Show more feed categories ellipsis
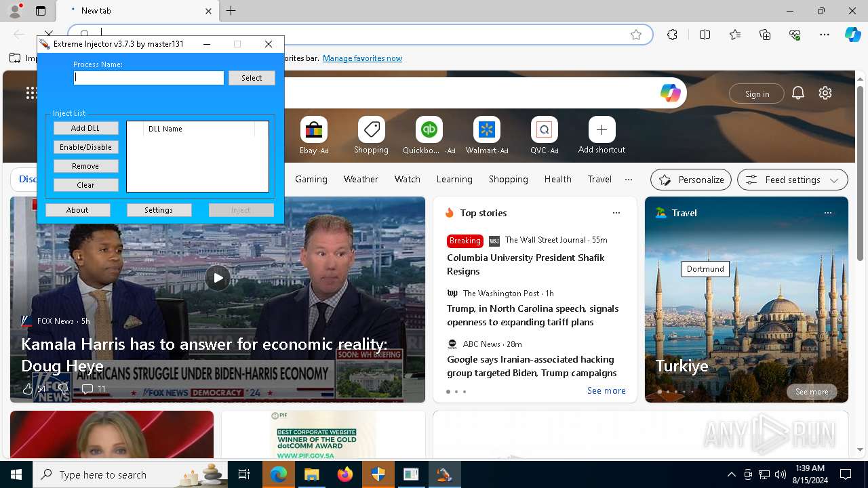Viewport: 868px width, 488px height. tap(629, 180)
